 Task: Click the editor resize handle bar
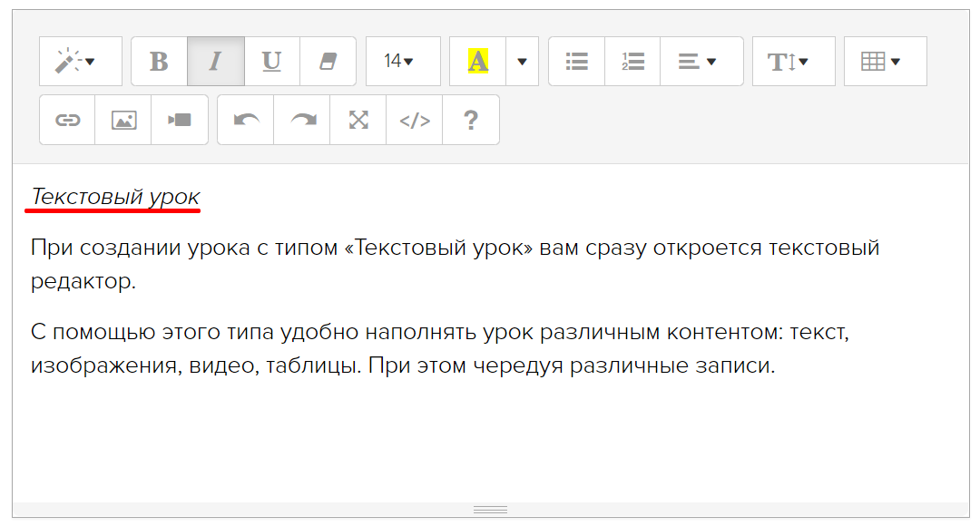click(x=490, y=510)
